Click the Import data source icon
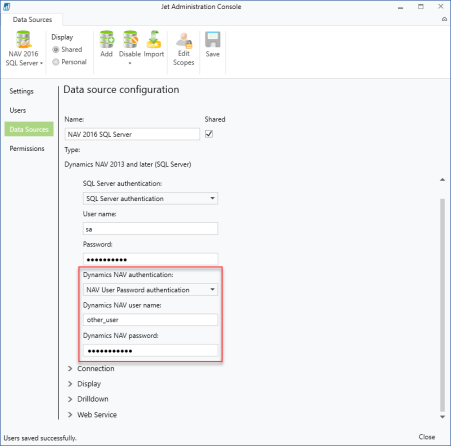The height and width of the screenshot is (446, 451). click(154, 39)
